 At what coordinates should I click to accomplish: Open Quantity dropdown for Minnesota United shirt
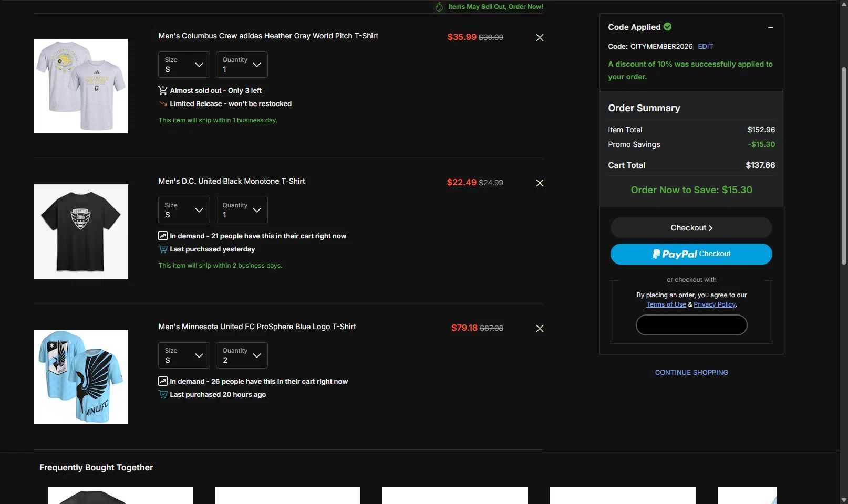(x=242, y=355)
